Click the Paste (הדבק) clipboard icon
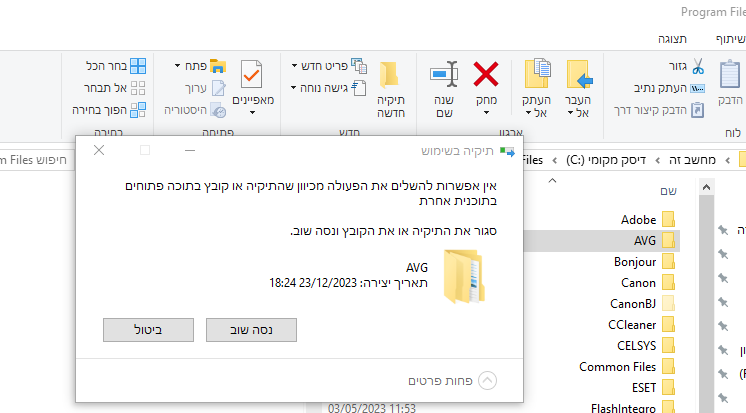 pyautogui.click(x=730, y=75)
